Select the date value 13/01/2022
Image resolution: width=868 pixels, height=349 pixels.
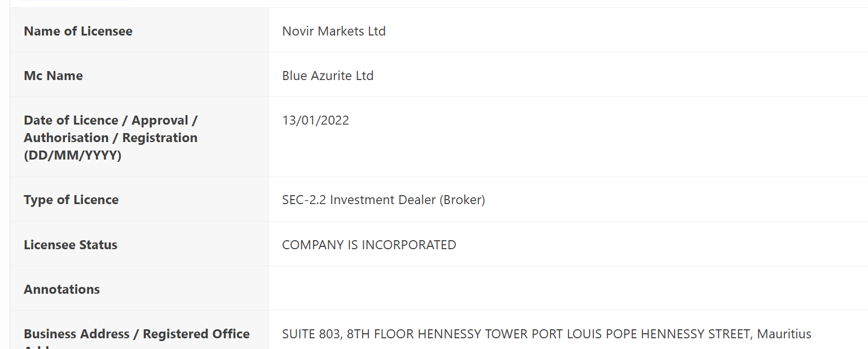pyautogui.click(x=315, y=120)
